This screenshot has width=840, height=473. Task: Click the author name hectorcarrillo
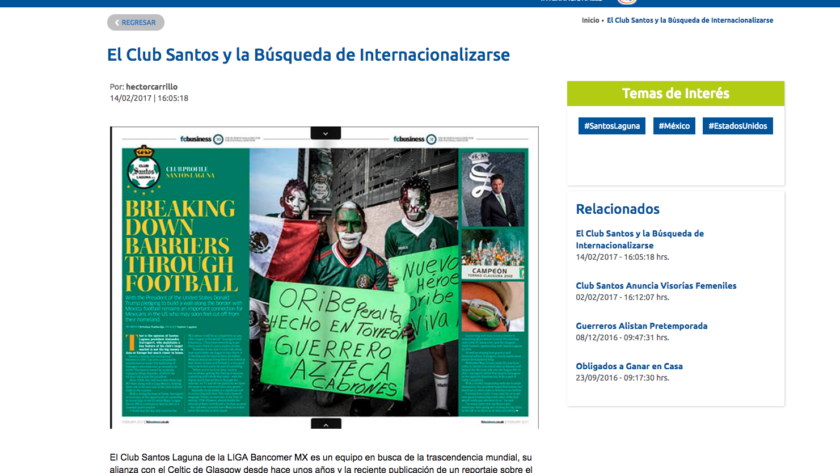tap(152, 87)
